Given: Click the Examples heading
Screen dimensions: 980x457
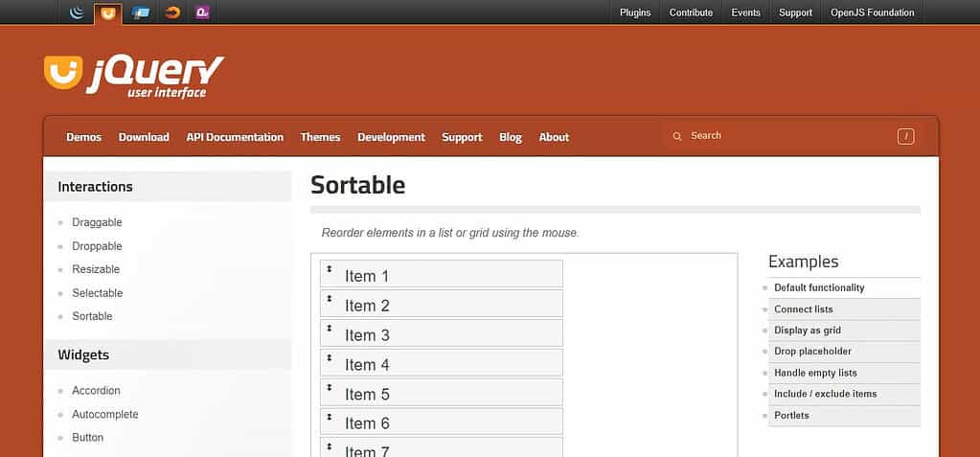Looking at the screenshot, I should click(803, 262).
